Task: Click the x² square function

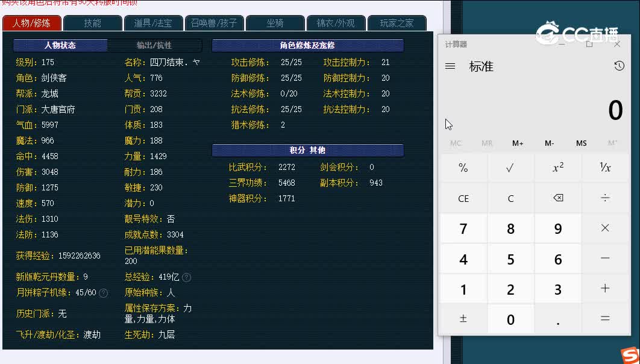Action: pyautogui.click(x=557, y=168)
